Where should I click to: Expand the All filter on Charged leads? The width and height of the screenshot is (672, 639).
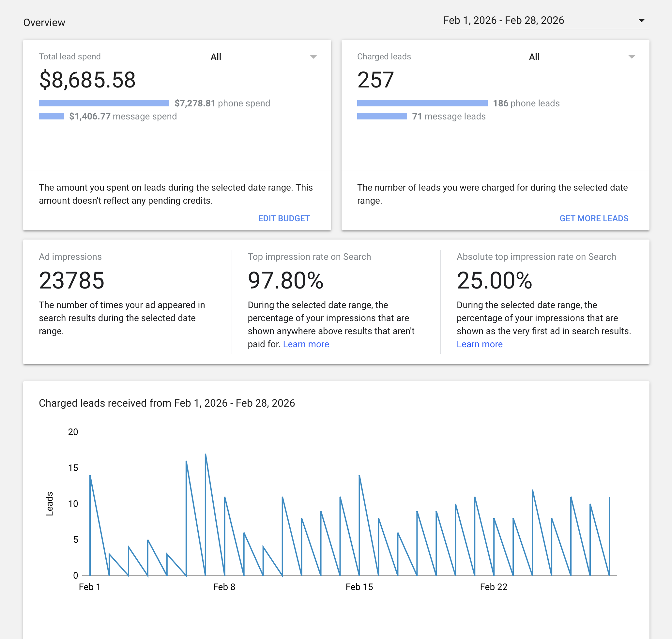pyautogui.click(x=534, y=56)
